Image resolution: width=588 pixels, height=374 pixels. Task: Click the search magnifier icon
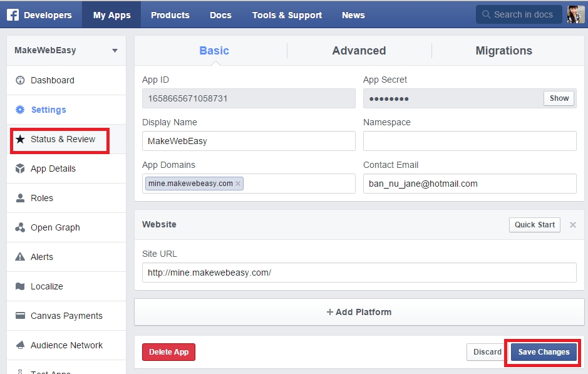(x=486, y=14)
